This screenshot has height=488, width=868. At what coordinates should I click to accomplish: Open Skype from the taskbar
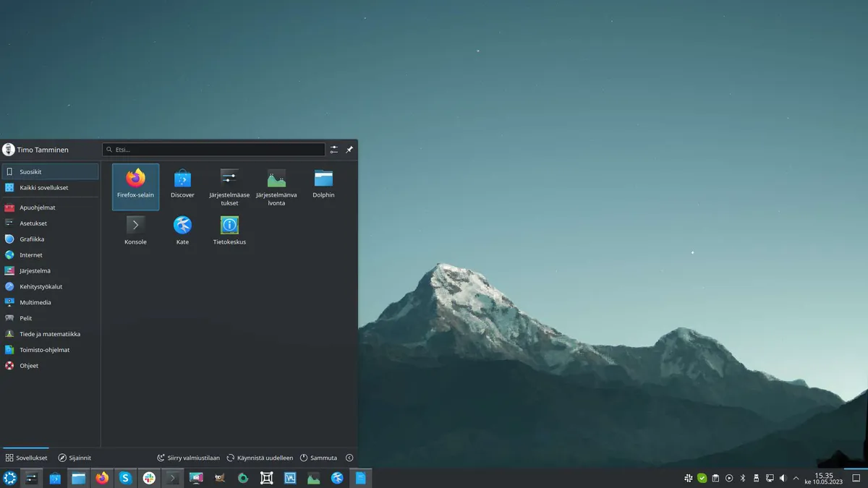point(125,478)
